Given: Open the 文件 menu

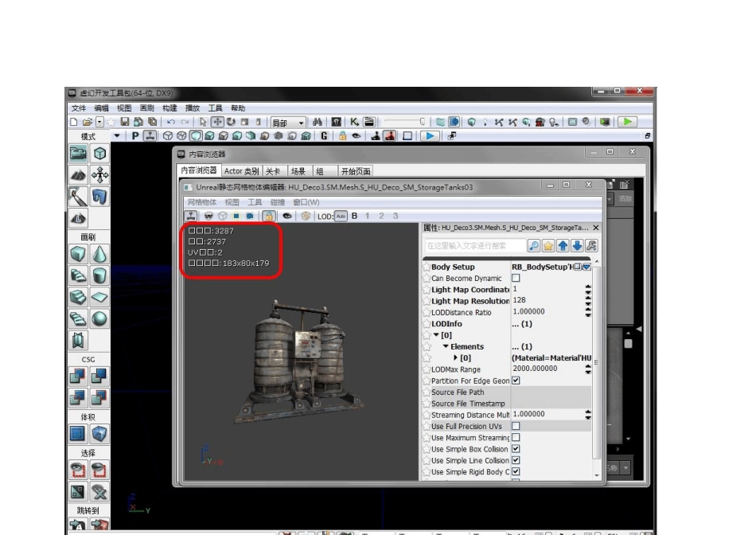Looking at the screenshot, I should (x=79, y=107).
